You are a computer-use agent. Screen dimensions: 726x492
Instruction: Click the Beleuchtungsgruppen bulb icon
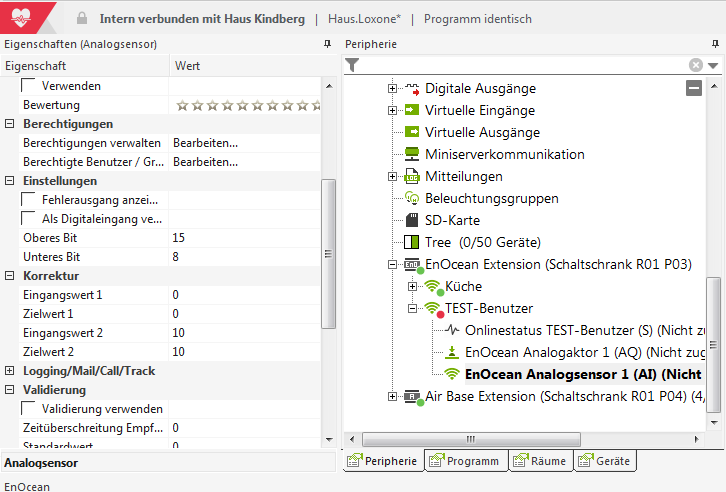coord(412,198)
